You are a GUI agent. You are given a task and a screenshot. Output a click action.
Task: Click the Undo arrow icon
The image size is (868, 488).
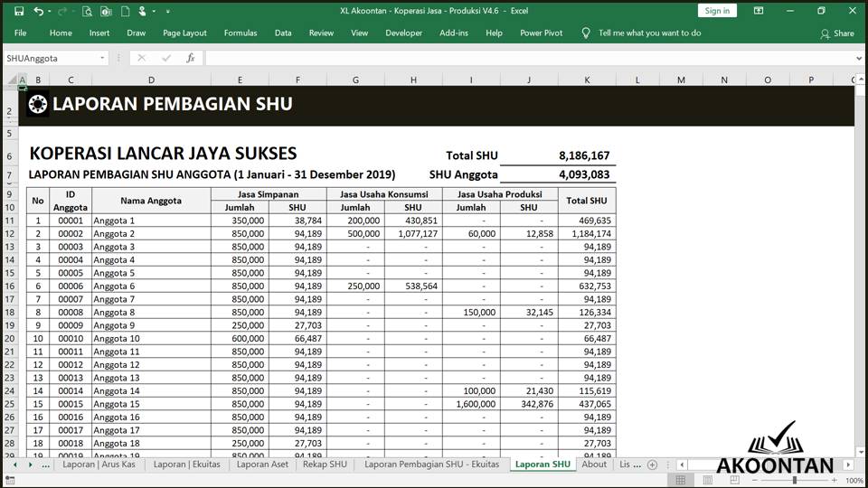click(x=38, y=11)
